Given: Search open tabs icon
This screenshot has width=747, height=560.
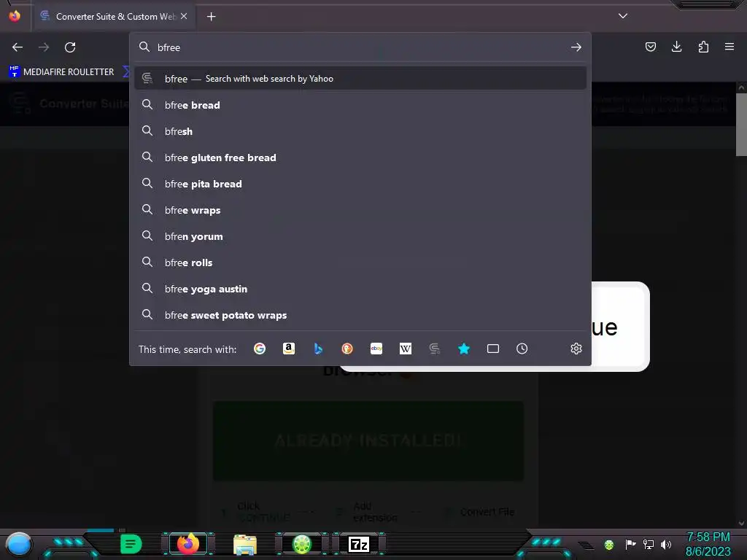Looking at the screenshot, I should [493, 349].
